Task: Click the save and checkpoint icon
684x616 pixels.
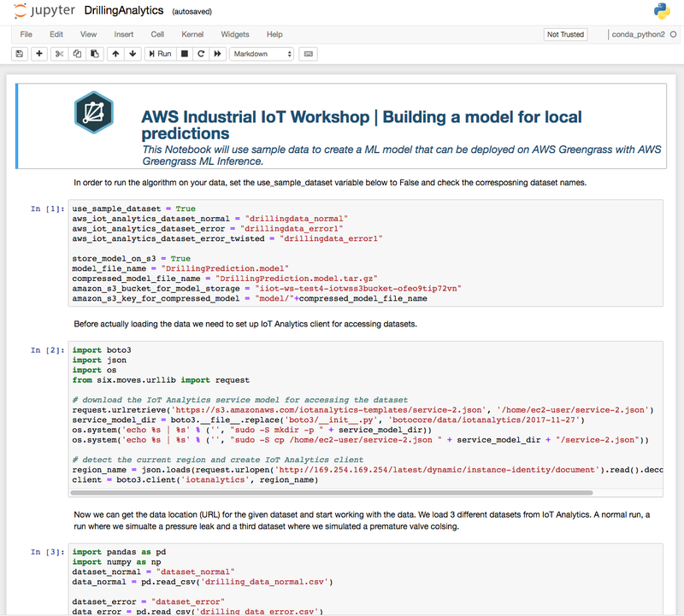Action: 19,54
